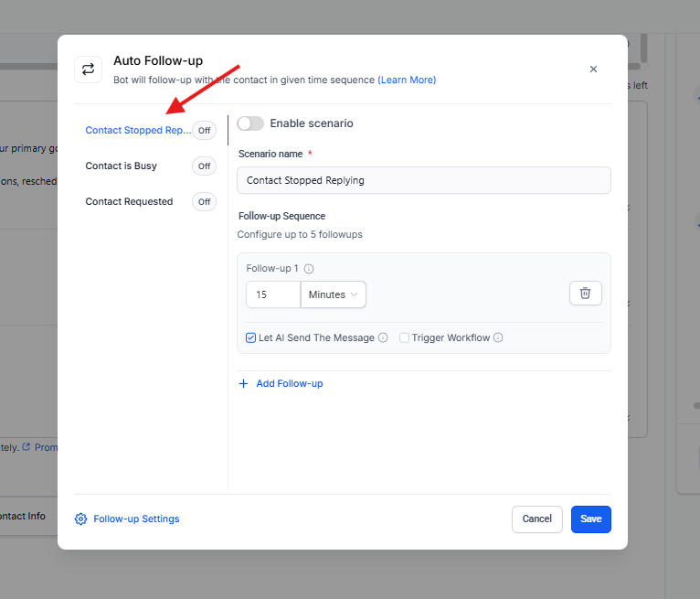Image resolution: width=700 pixels, height=599 pixels.
Task: Click info icon beside Trigger Workflow
Action: coord(498,337)
